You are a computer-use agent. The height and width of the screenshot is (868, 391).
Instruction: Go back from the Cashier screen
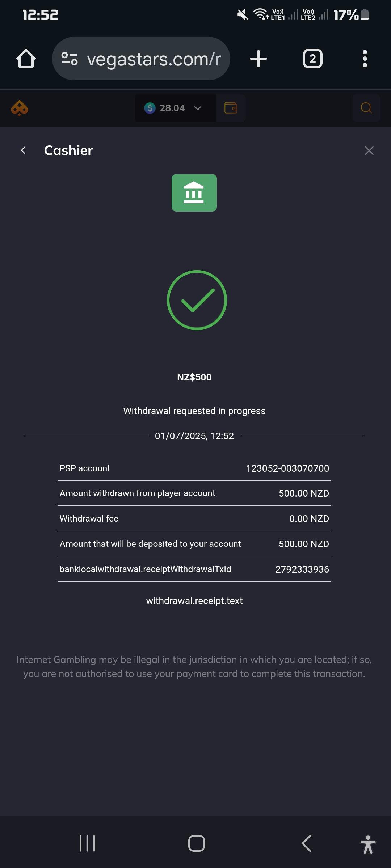click(24, 150)
